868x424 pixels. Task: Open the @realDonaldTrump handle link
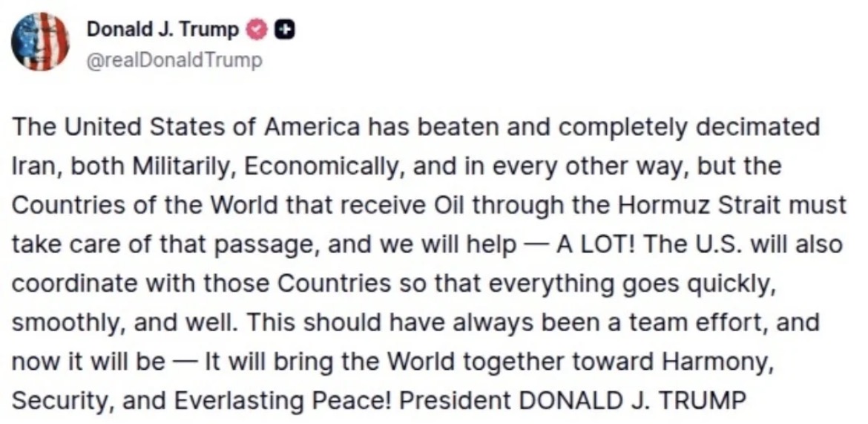point(174,59)
